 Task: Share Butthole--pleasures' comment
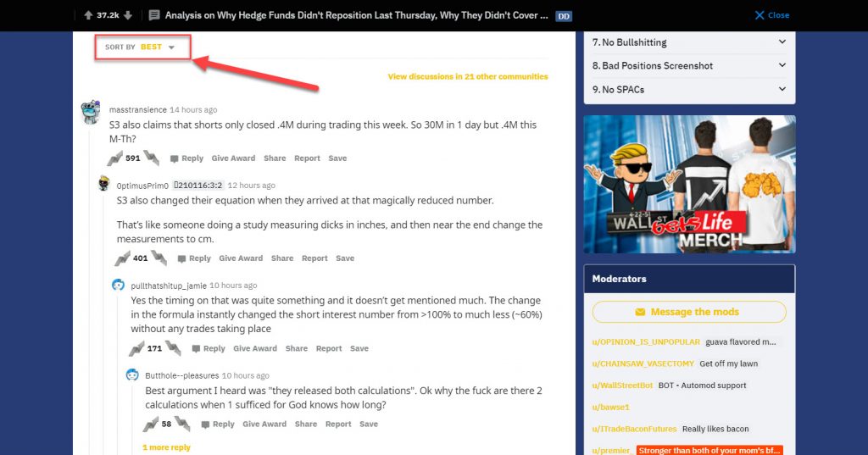coord(306,424)
